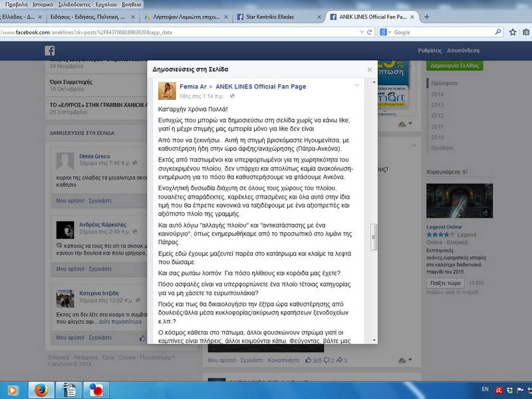Click the Facebook logo in the header
The width and height of the screenshot is (532, 399).
(x=49, y=51)
